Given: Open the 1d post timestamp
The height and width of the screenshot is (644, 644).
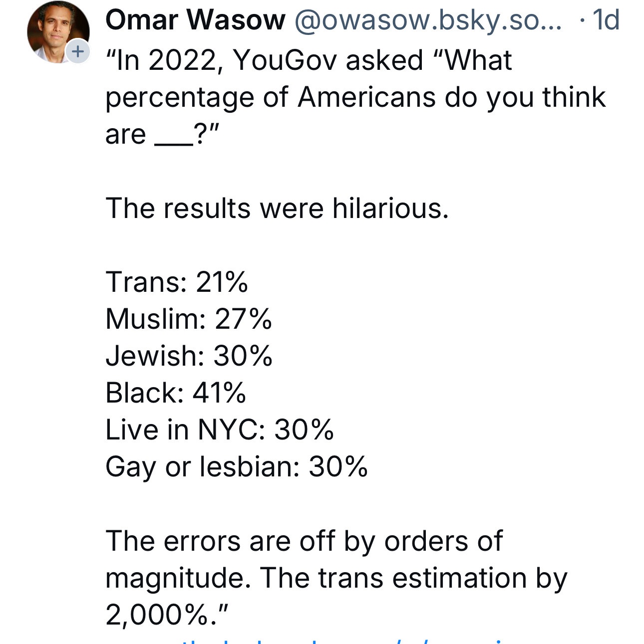Looking at the screenshot, I should pos(606,20).
